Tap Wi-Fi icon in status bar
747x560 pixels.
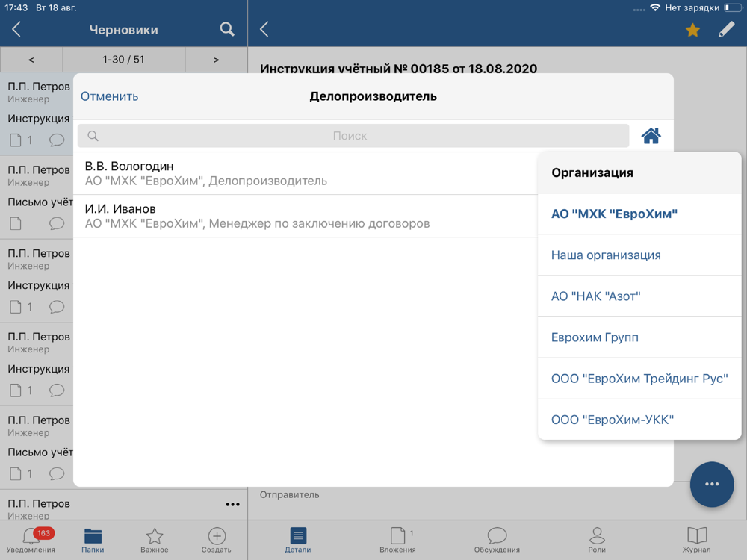(655, 7)
